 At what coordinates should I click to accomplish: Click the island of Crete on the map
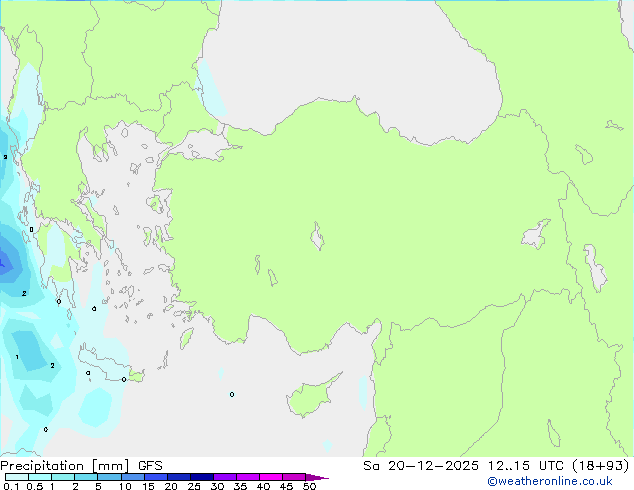(x=109, y=364)
